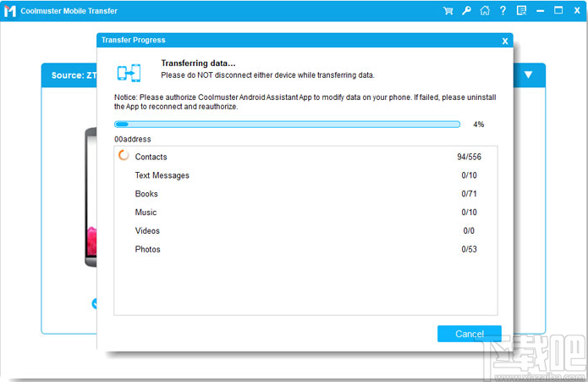Image resolution: width=588 pixels, height=382 pixels.
Task: Click the key register icon
Action: coord(465,11)
